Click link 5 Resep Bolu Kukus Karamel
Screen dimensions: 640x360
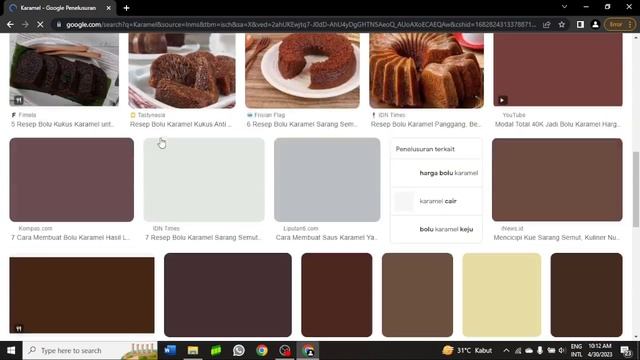click(62, 124)
